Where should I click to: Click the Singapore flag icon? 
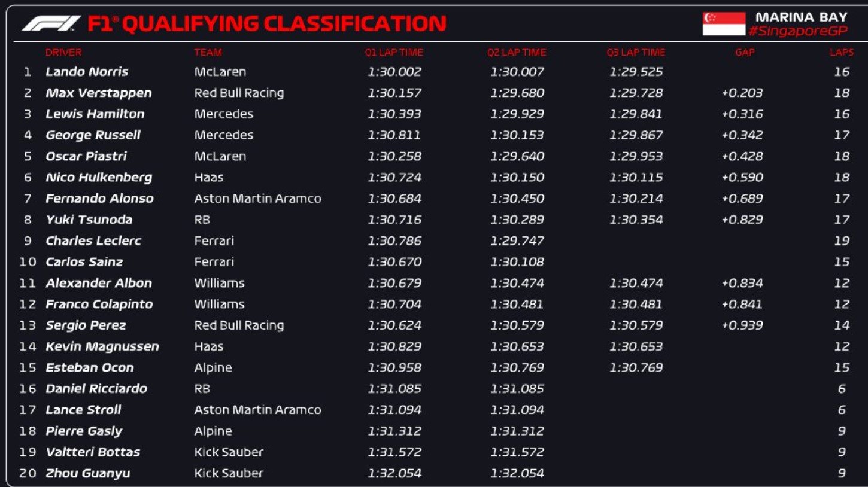(x=724, y=24)
